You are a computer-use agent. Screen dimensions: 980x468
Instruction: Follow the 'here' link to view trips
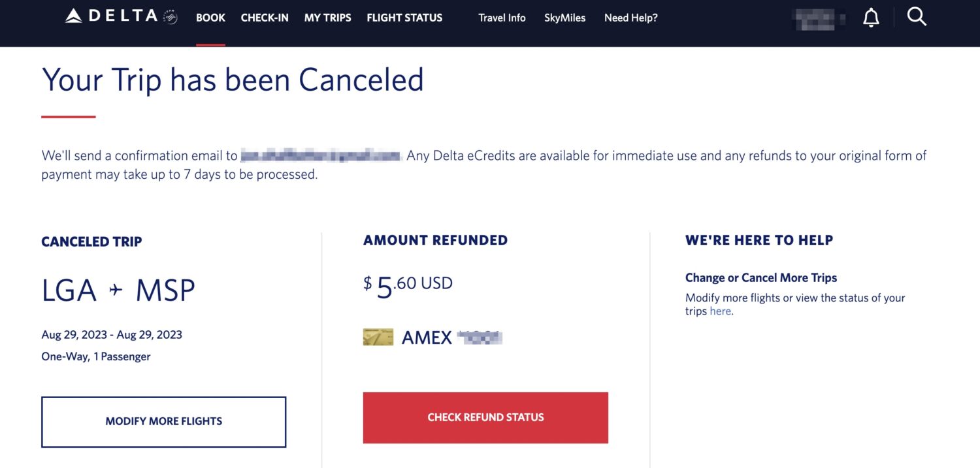click(x=719, y=311)
